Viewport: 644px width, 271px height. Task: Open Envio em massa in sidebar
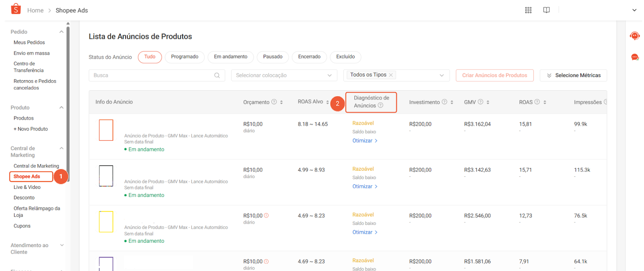[x=32, y=53]
